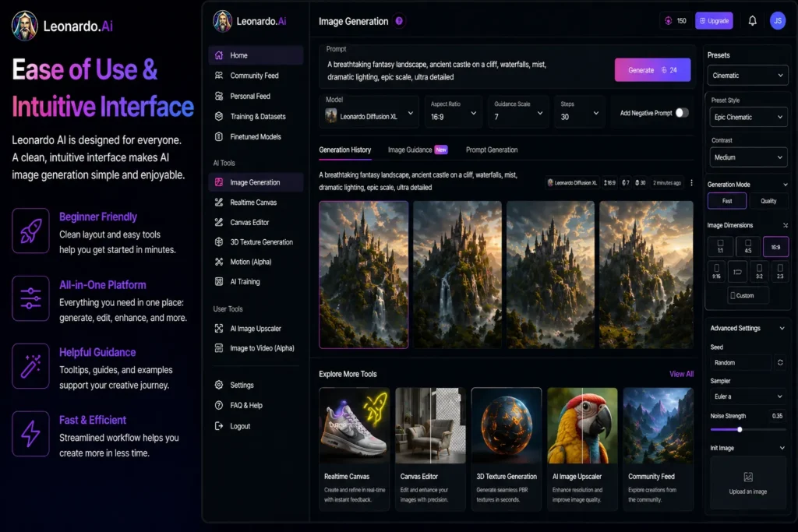Screen dimensions: 798x532
Task: Collapse the Advanced Settings section
Action: click(782, 328)
